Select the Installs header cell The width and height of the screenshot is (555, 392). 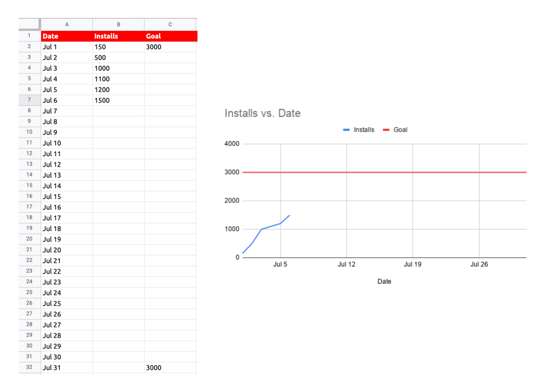coord(118,36)
